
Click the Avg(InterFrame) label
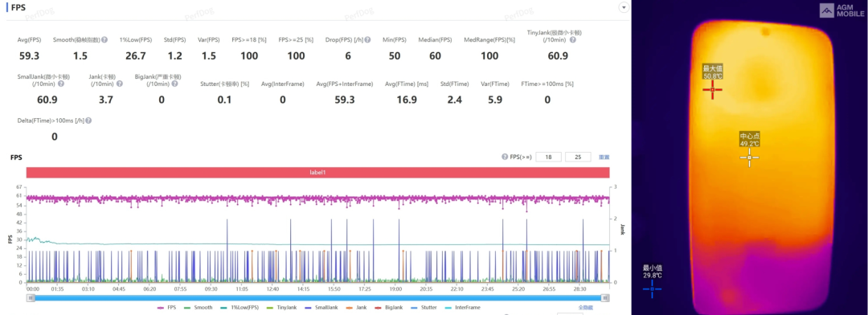pyautogui.click(x=282, y=84)
